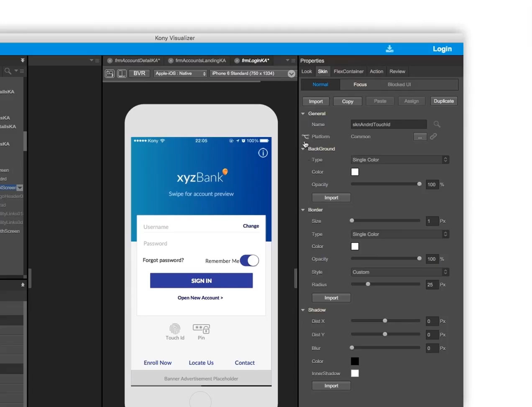Collapse the General section
This screenshot has width=532, height=407.
pos(303,114)
